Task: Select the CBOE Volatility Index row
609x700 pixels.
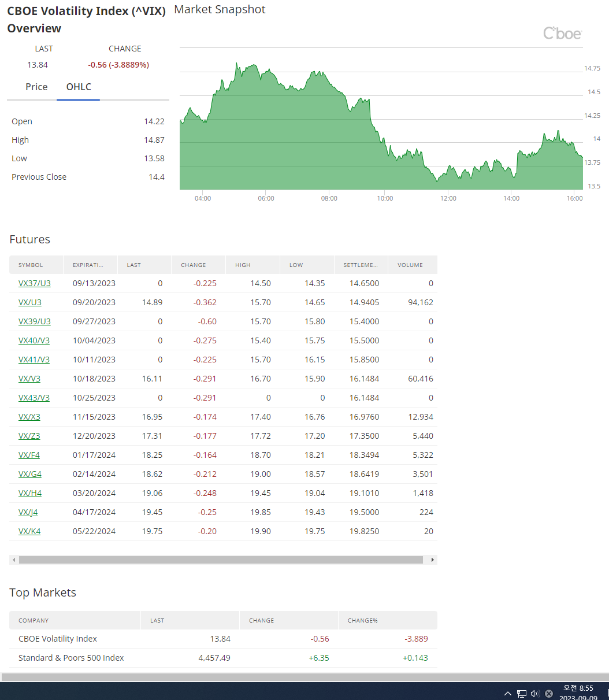Action: click(x=223, y=639)
